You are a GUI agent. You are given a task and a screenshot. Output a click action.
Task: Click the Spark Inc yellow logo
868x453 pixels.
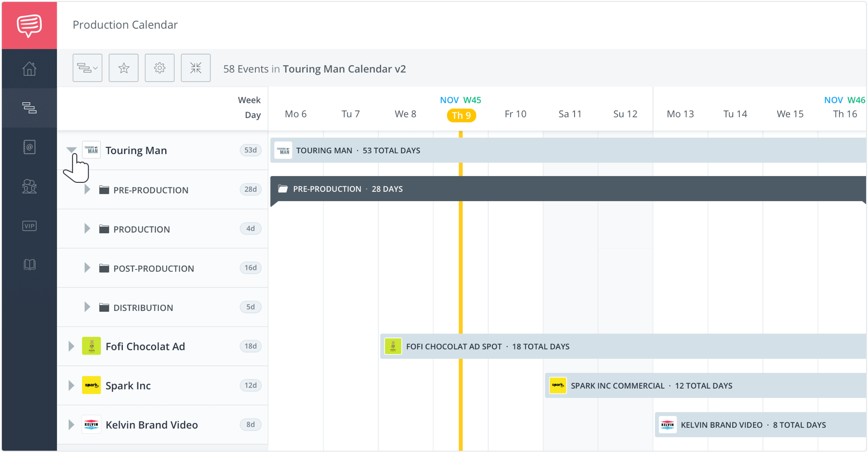tap(91, 385)
